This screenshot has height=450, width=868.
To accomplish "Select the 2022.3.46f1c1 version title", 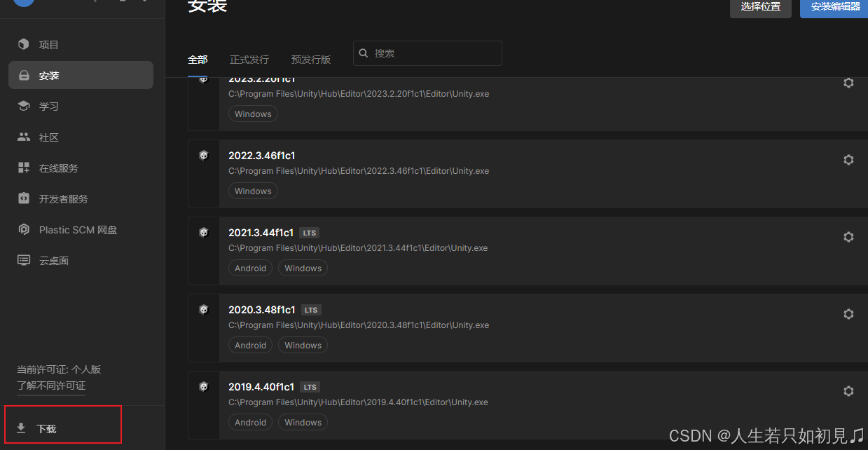I will pyautogui.click(x=261, y=156).
